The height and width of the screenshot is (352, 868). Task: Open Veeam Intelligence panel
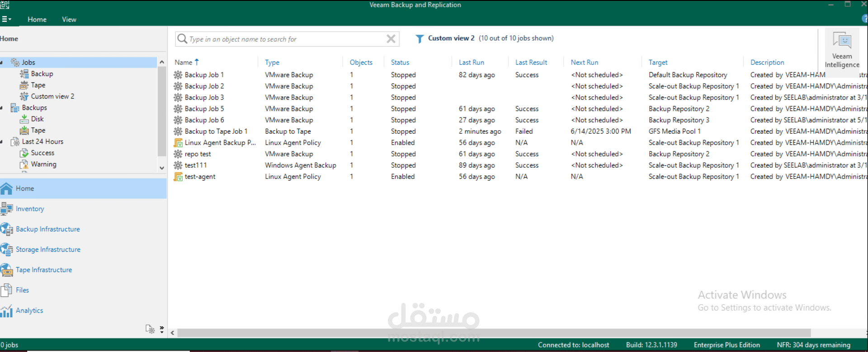(842, 50)
